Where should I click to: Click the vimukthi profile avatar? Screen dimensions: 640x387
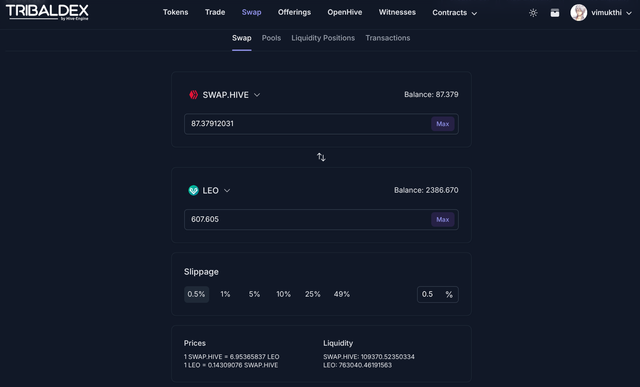tap(578, 13)
